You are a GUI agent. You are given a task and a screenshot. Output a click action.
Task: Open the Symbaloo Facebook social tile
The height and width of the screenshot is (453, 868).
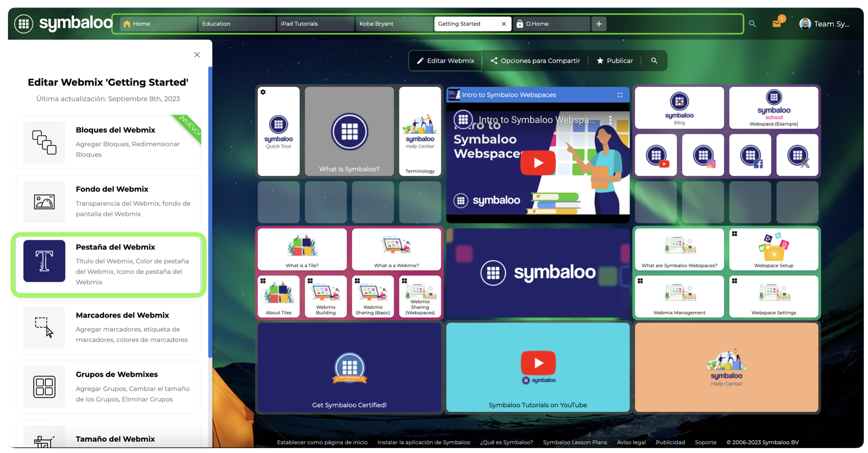pos(750,155)
